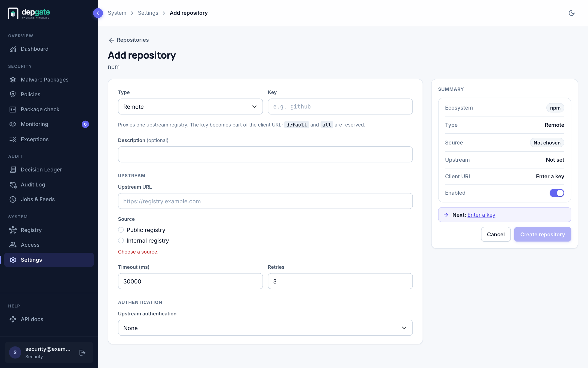Click the Cancel button
The width and height of the screenshot is (588, 368).
(x=496, y=234)
